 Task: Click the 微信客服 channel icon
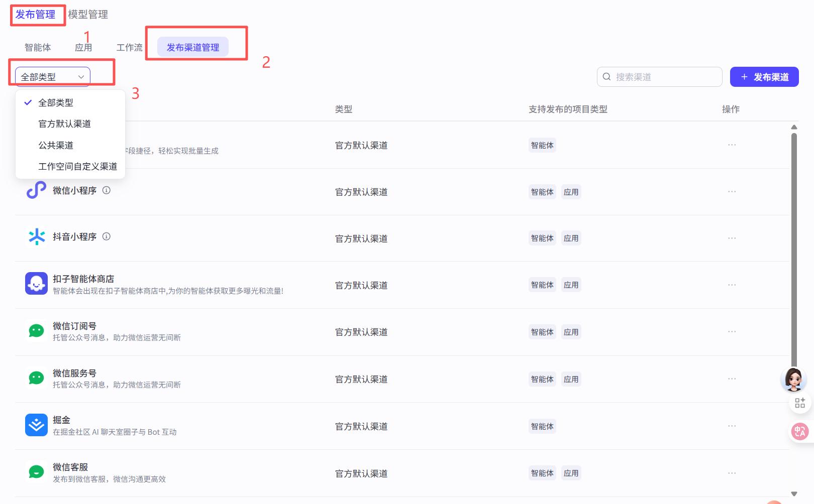[36, 472]
